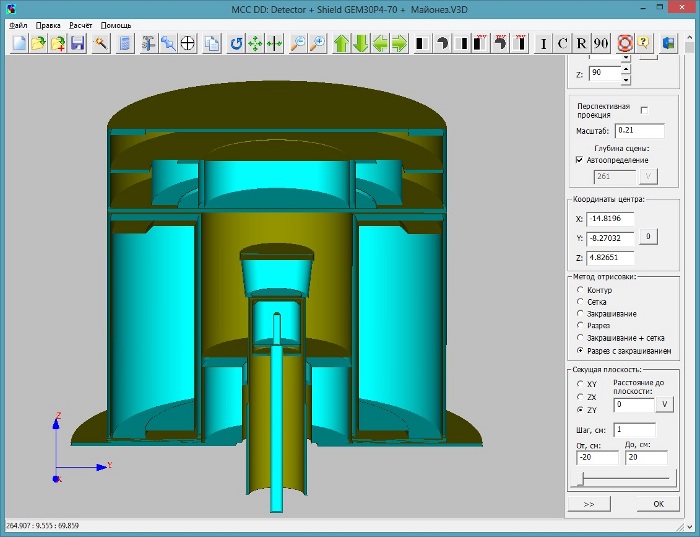This screenshot has width=700, height=537.
Task: Click the crosshair circle icon
Action: point(188,43)
